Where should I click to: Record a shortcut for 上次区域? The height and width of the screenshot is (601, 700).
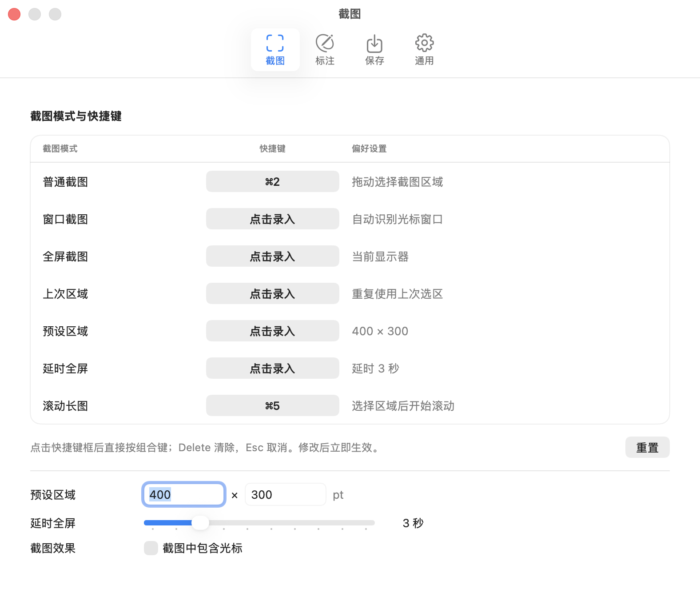(x=272, y=293)
